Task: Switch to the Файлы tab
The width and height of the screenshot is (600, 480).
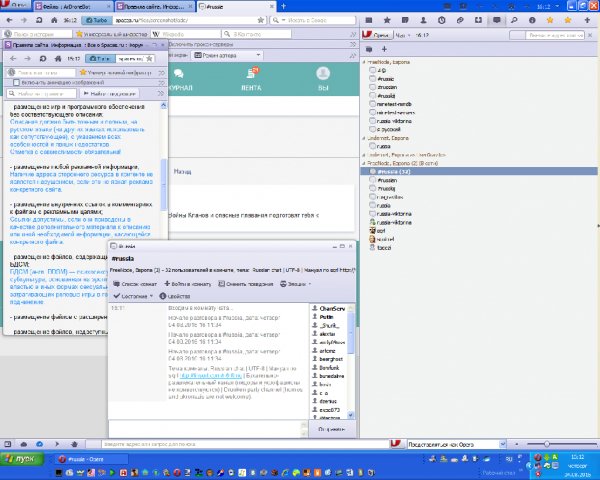Action: 73,7
